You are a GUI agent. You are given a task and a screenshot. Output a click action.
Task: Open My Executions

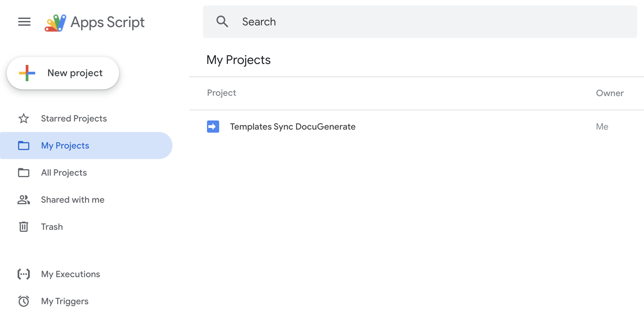tap(70, 274)
